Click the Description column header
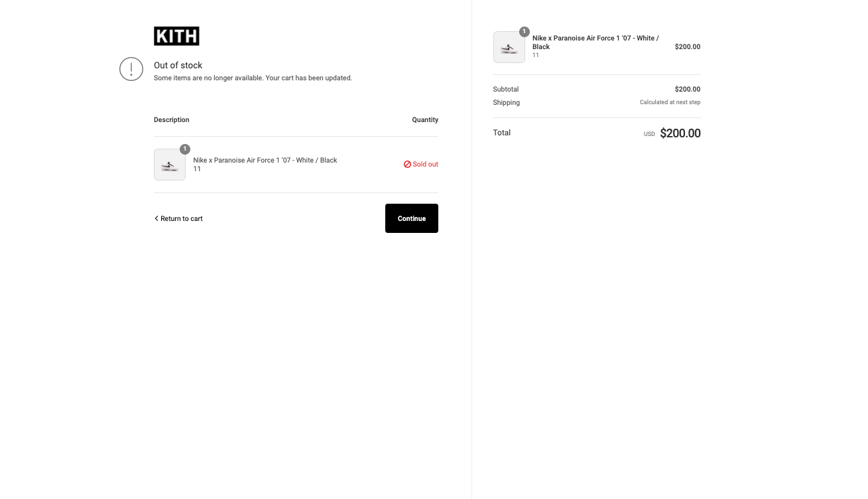The height and width of the screenshot is (499, 868). 172,120
